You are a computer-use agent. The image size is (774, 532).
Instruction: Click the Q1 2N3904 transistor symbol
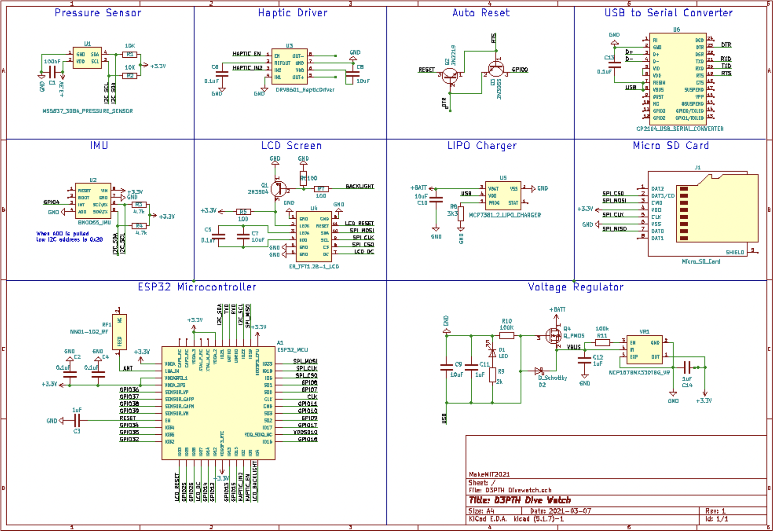point(278,189)
